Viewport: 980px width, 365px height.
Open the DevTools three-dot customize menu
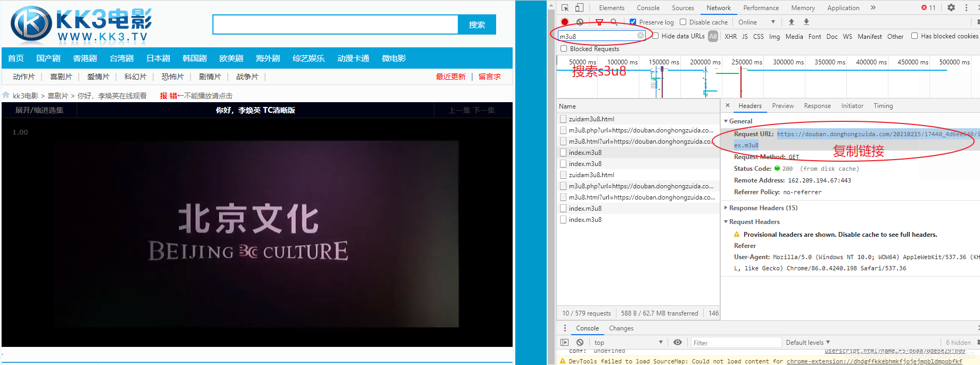pos(966,7)
